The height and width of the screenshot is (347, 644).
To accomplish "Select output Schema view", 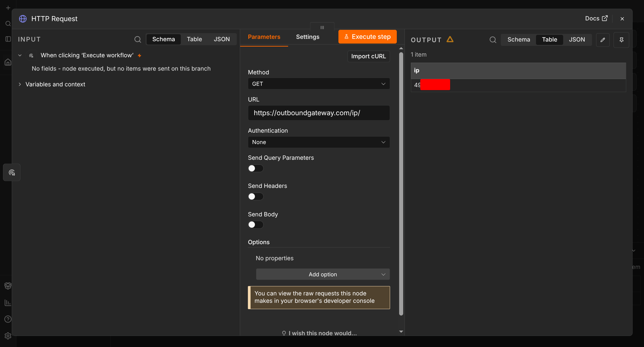I will (519, 40).
